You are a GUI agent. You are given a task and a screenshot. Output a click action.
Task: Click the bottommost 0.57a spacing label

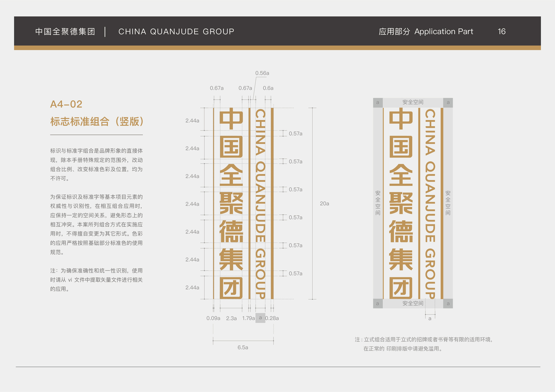(295, 274)
